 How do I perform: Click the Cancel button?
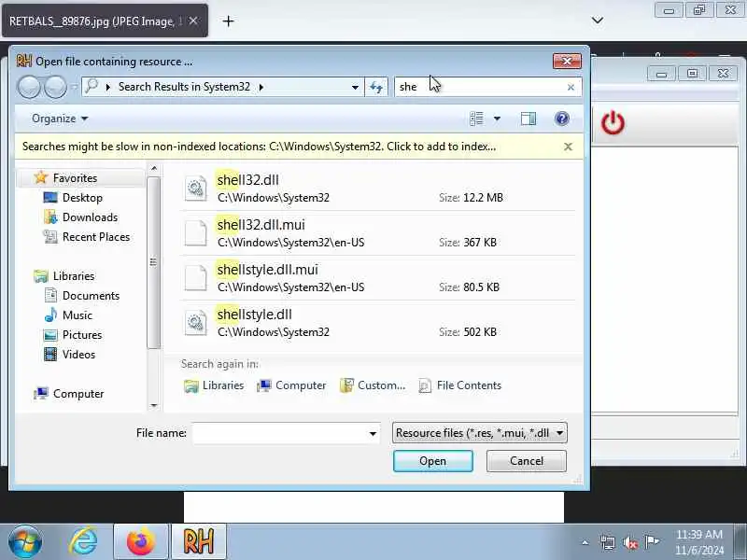click(527, 461)
